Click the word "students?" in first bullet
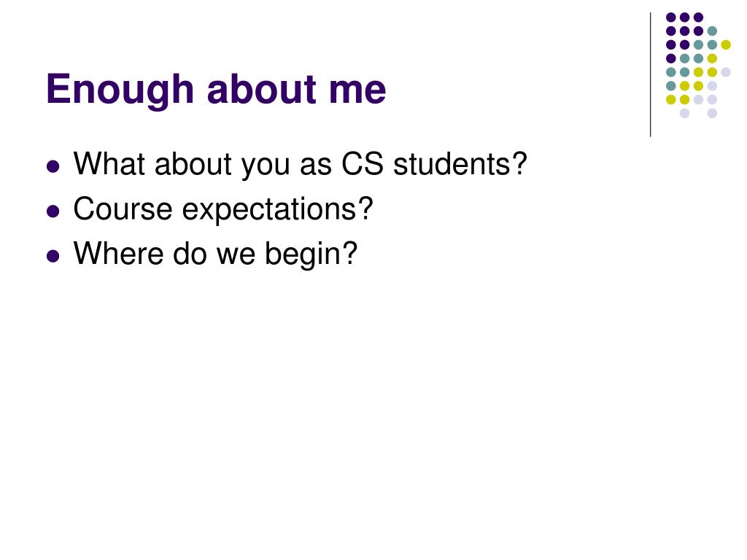Image resolution: width=747 pixels, height=560 pixels. tap(460, 164)
